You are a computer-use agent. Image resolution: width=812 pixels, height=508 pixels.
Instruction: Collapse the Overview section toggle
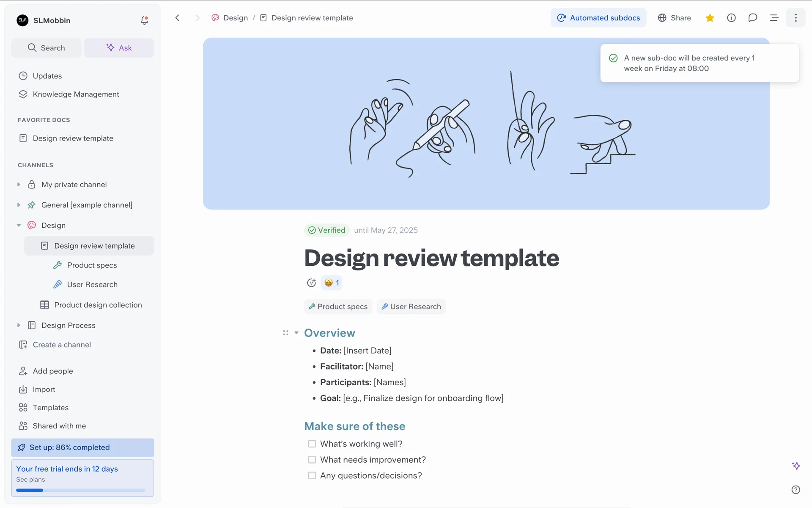pos(296,333)
